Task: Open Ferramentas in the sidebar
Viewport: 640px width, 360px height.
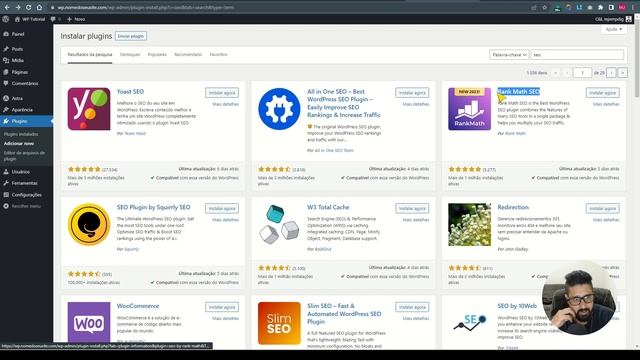Action: (24, 183)
